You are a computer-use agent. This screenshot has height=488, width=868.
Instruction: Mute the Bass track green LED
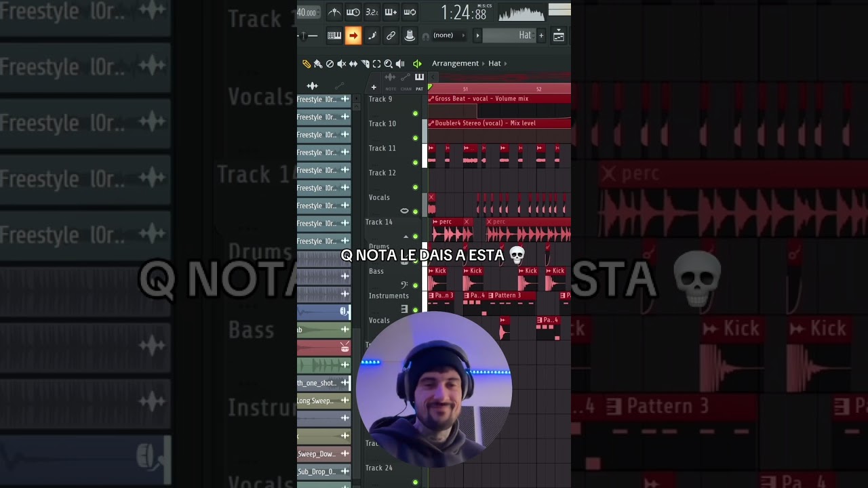[x=416, y=285]
